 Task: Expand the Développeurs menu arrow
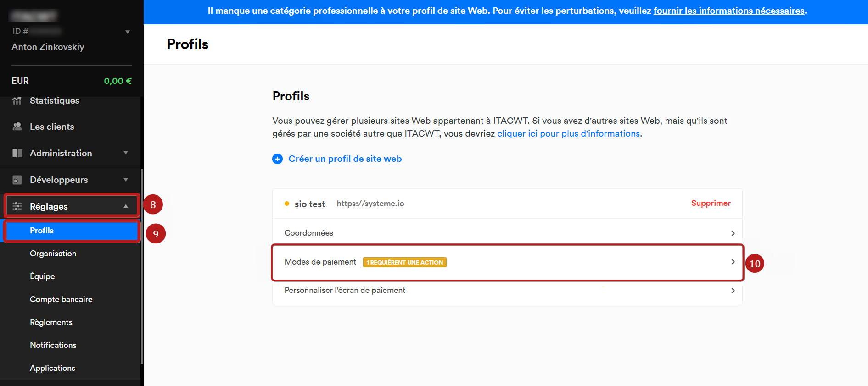click(x=126, y=180)
